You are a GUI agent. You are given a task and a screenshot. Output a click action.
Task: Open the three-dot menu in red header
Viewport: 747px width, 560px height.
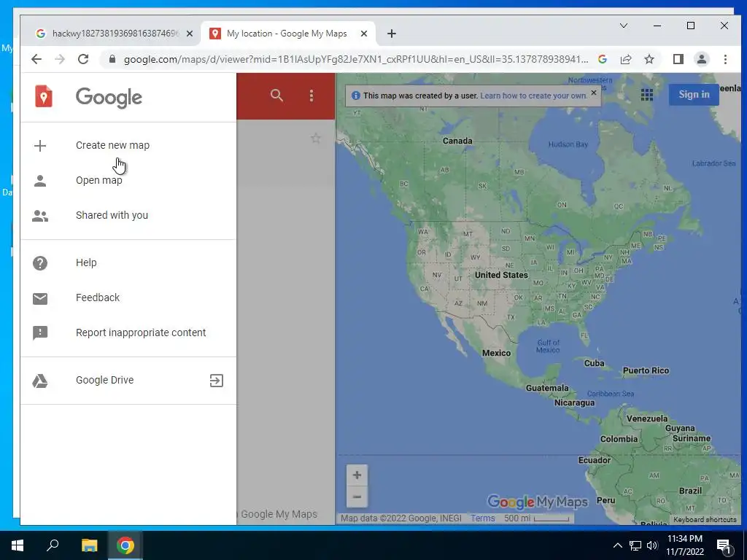click(311, 96)
